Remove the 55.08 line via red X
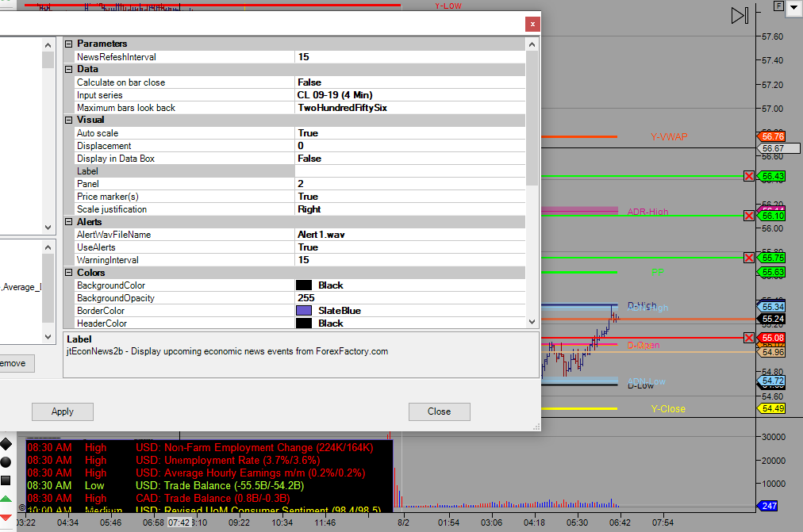Image resolution: width=803 pixels, height=532 pixels. click(x=749, y=338)
